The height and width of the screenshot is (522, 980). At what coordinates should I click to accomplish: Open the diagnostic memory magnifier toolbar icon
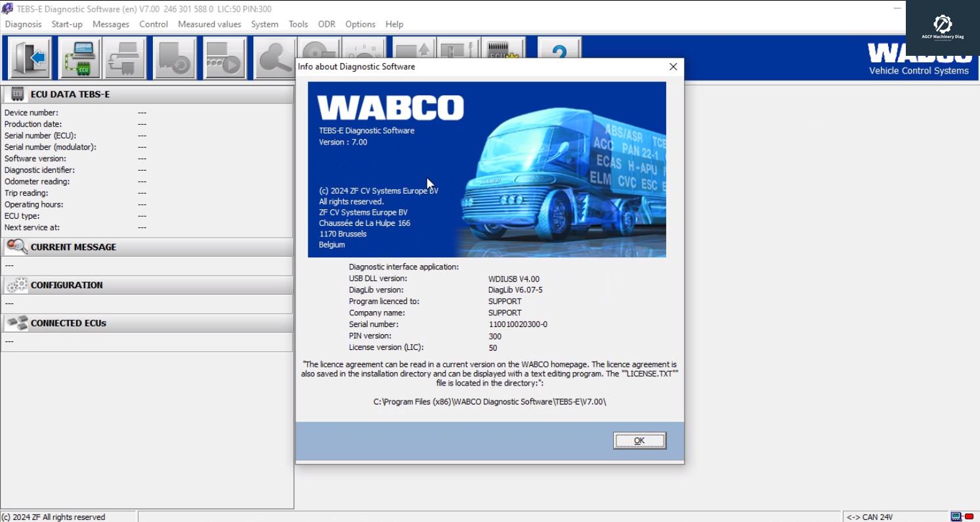(x=274, y=58)
